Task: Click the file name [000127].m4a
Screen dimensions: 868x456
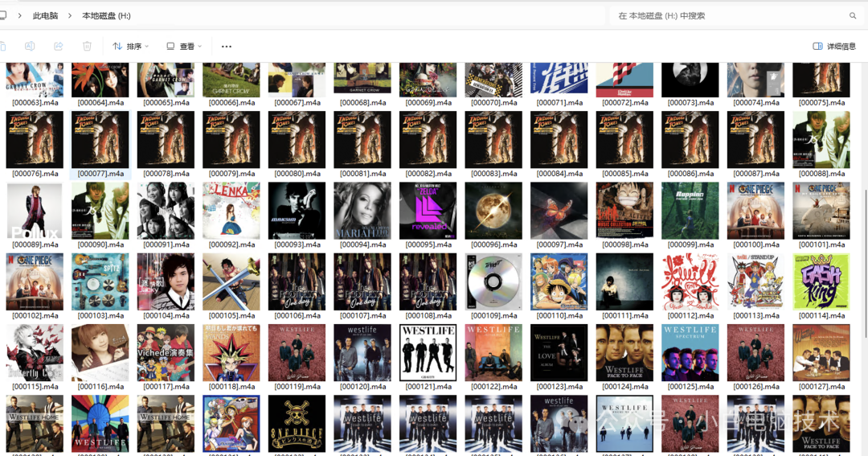Action: (821, 386)
